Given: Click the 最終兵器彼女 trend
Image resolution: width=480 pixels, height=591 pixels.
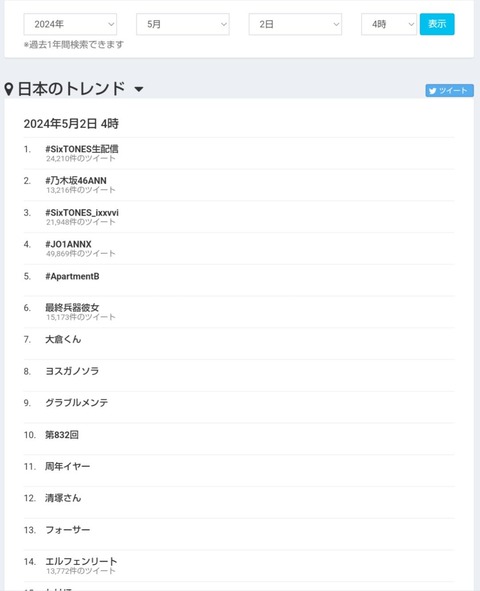Looking at the screenshot, I should 72,308.
